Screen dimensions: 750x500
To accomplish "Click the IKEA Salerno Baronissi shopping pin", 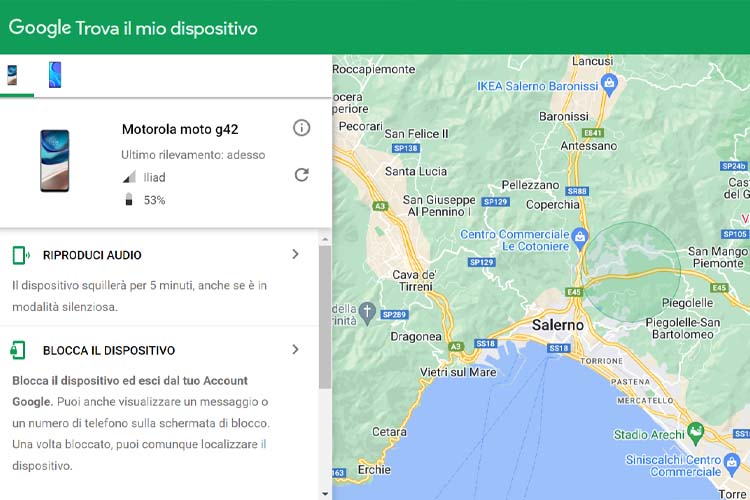I will coord(609,85).
